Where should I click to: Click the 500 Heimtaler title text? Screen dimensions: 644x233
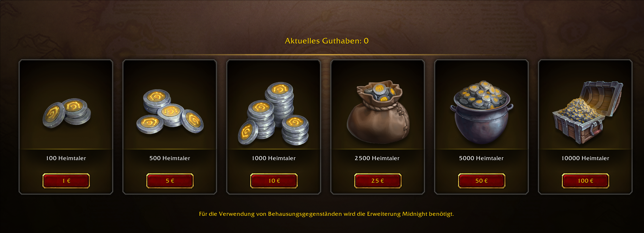click(170, 158)
